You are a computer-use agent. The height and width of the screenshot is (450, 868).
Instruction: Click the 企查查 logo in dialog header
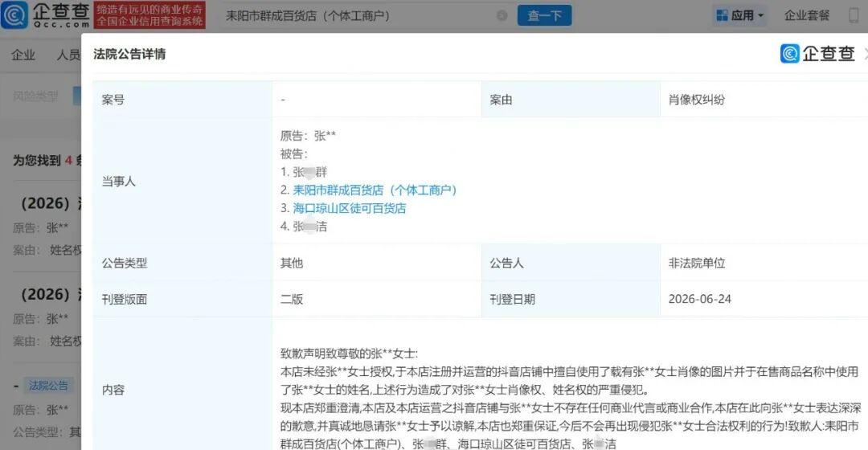point(817,53)
